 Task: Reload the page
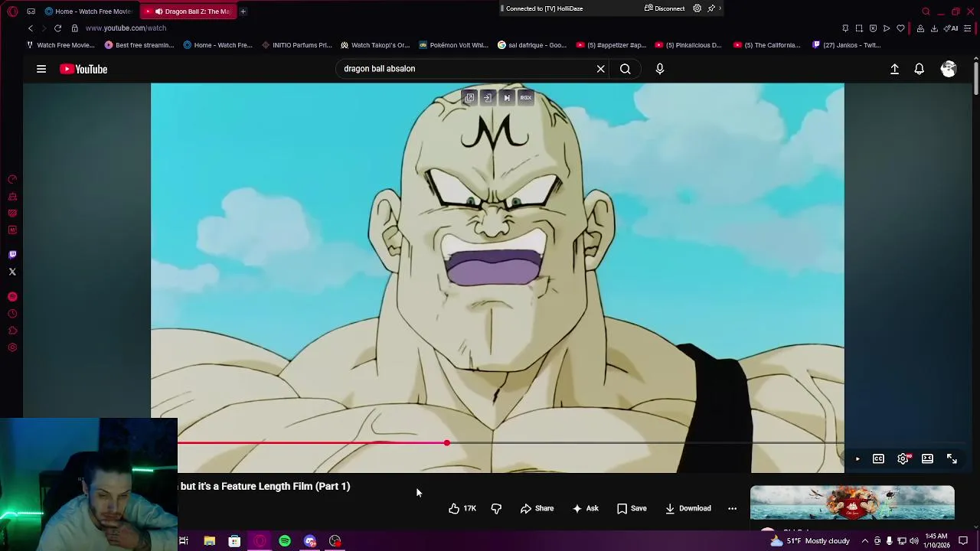(x=57, y=28)
